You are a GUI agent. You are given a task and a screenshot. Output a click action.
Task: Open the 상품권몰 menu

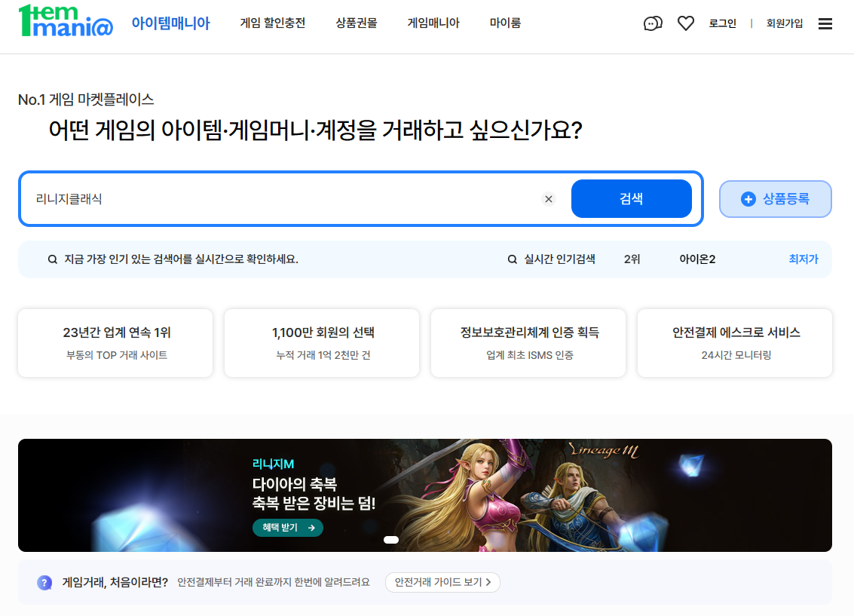pyautogui.click(x=357, y=23)
